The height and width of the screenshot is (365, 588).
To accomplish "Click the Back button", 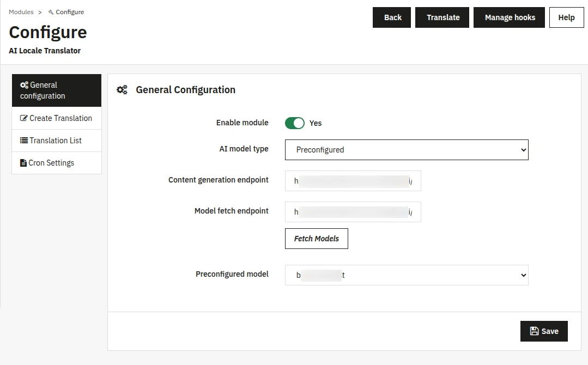I will pos(392,17).
